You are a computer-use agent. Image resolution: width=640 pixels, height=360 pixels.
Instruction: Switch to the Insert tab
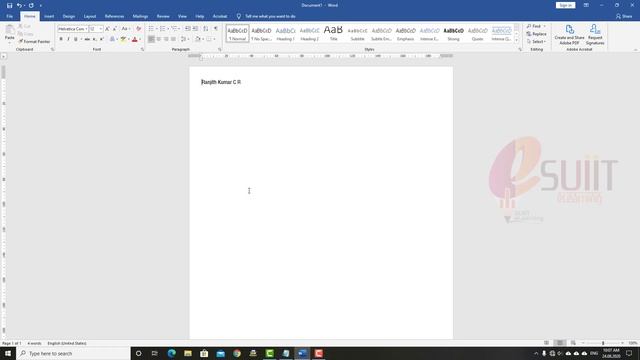49,16
